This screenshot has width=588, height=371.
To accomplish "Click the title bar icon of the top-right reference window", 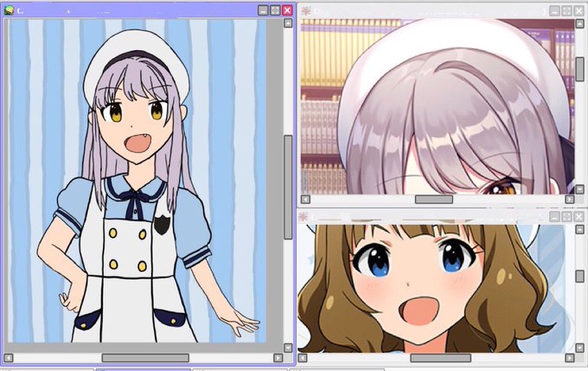I will (306, 11).
